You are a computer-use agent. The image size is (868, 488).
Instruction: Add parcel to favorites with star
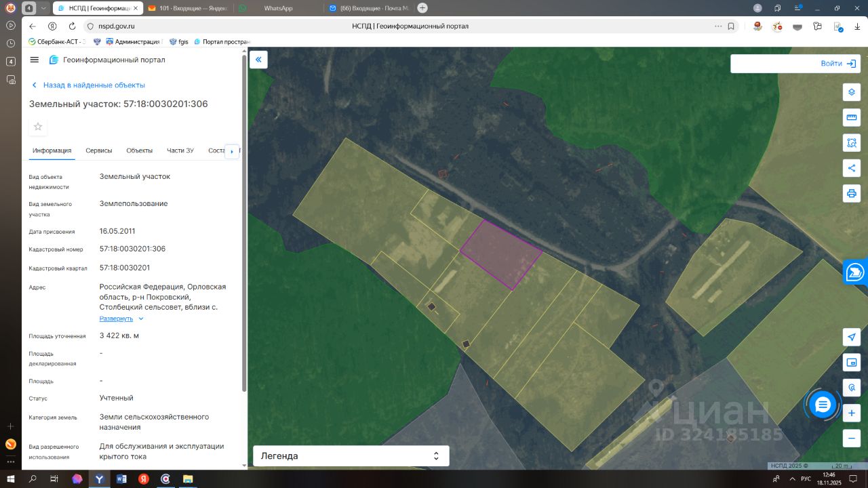coord(38,127)
